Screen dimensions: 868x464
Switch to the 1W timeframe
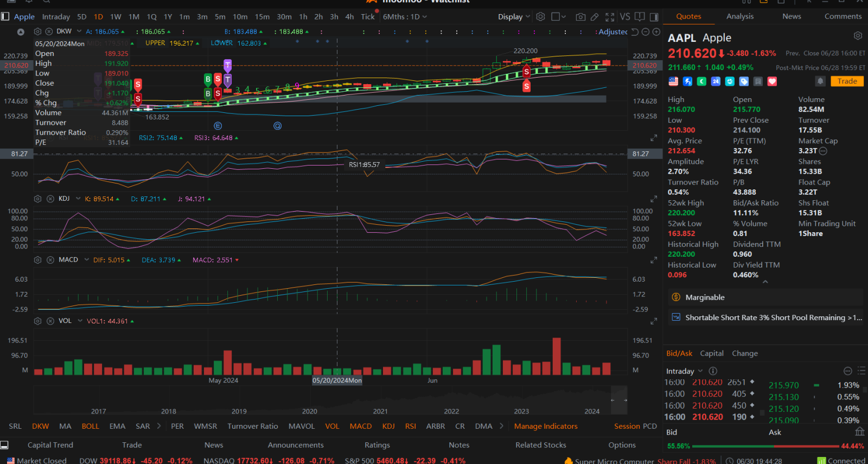point(116,17)
